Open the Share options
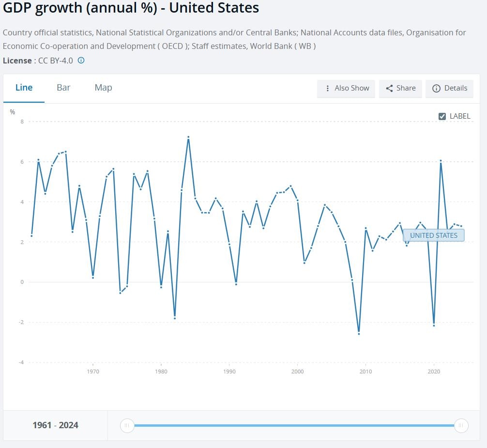Screen dimensions: 487x448 [x=400, y=88]
